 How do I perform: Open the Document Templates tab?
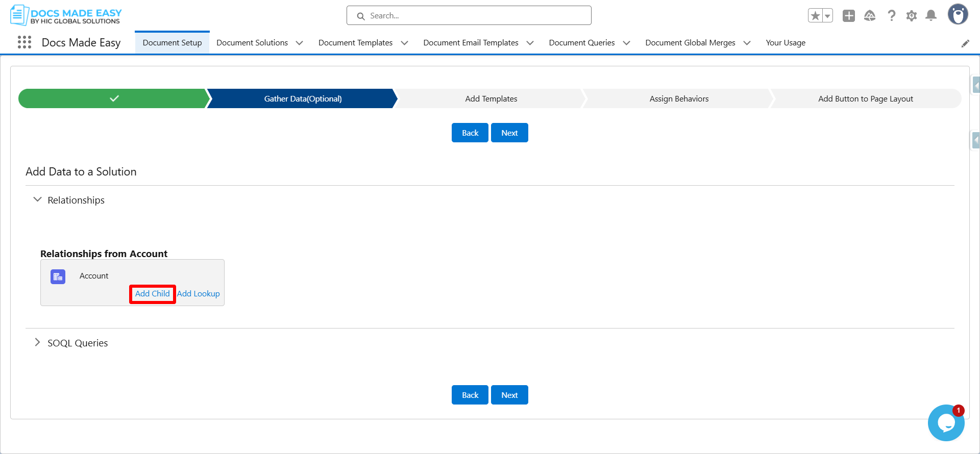point(356,43)
